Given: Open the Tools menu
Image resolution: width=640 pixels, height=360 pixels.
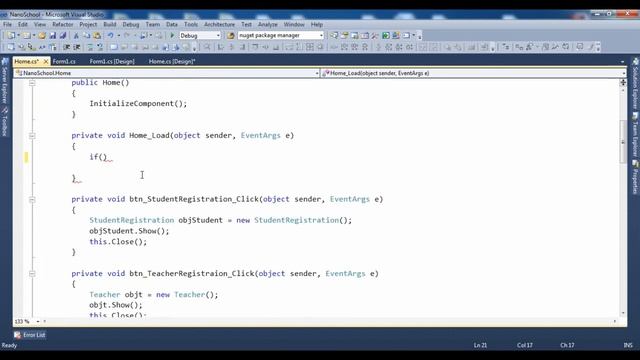Looking at the screenshot, I should coord(191,24).
